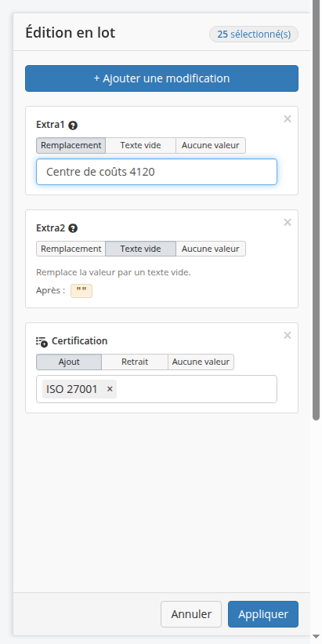This screenshot has height=644, width=322.
Task: Select Aucune valeur mode for Extra2
Action: pos(211,249)
